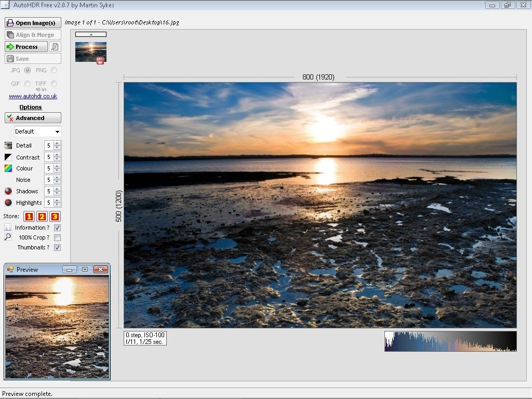The width and height of the screenshot is (532, 399).
Task: Click the magnifier icon beside 100% Crop
Action: [x=7, y=237]
